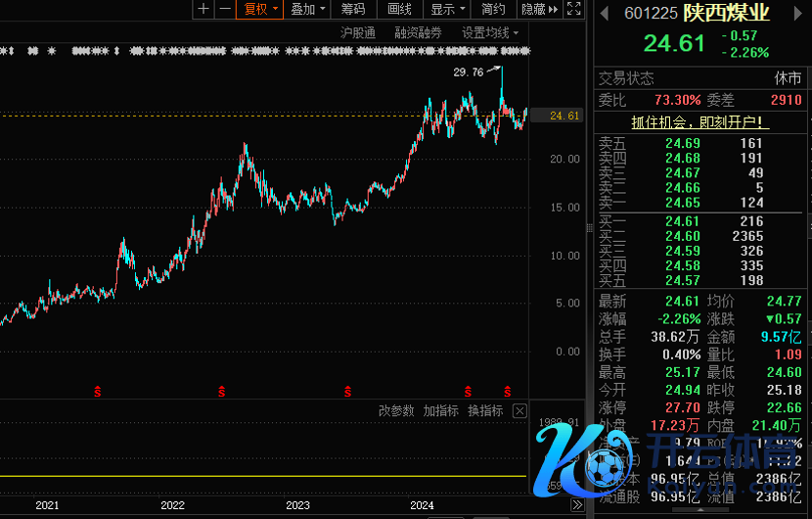Click the 沪股通 tab label
Screen dimensions: 812x519
coord(358,32)
